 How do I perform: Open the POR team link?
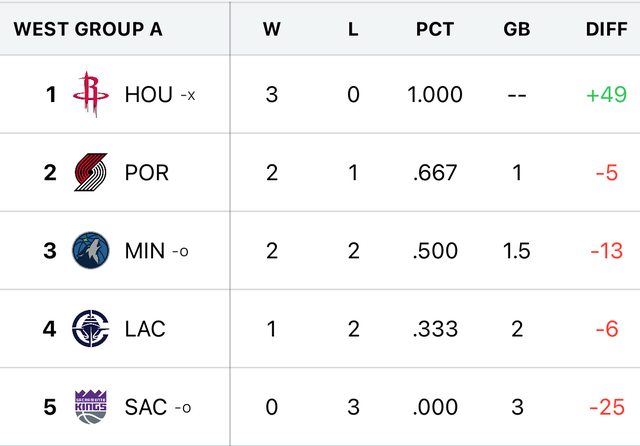[147, 173]
